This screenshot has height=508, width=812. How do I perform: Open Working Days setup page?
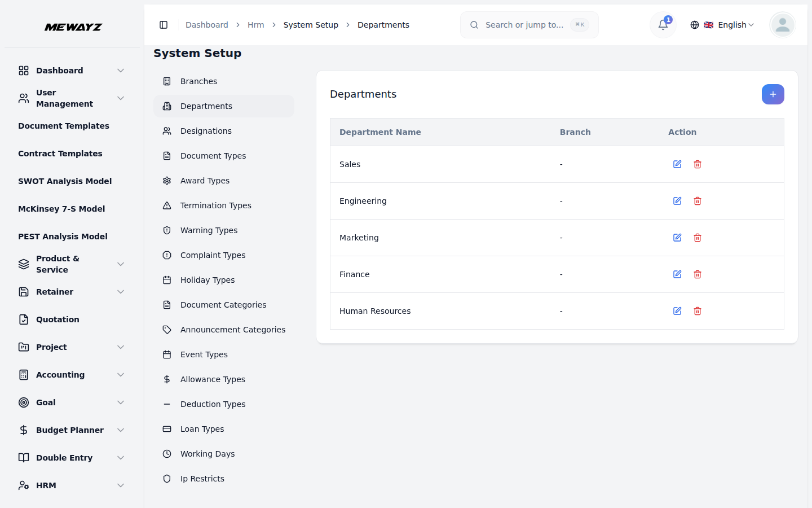tap(224, 454)
